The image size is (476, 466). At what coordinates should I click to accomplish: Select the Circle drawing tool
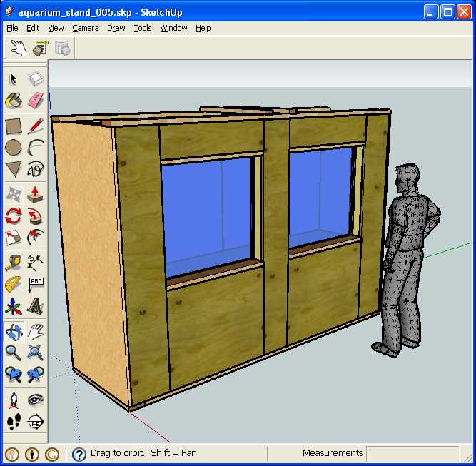click(14, 148)
